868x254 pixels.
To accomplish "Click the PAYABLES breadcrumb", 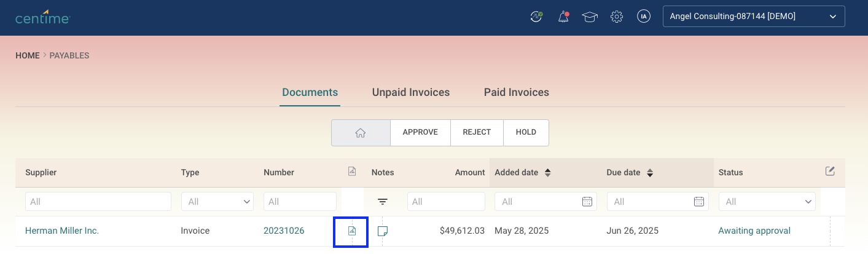I will [x=69, y=55].
